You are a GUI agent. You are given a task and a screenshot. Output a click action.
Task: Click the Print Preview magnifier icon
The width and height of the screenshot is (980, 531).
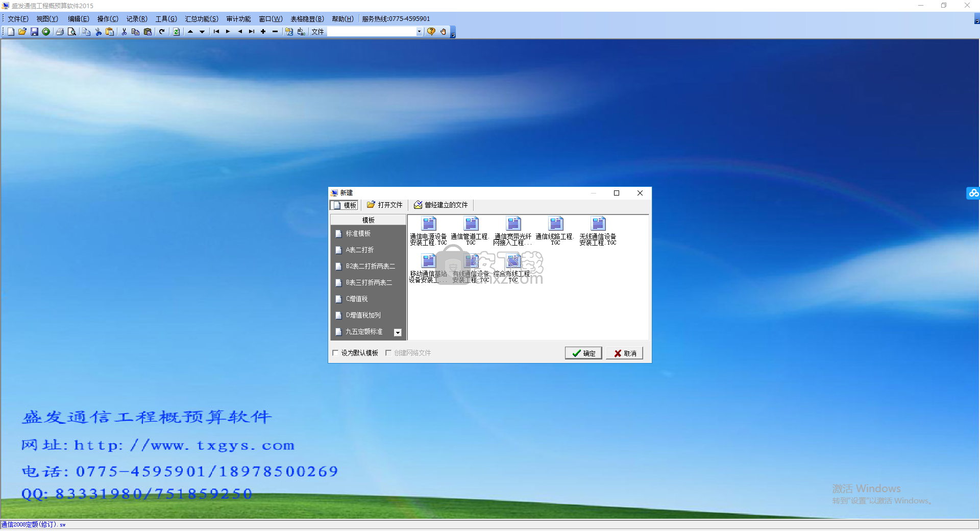click(72, 32)
